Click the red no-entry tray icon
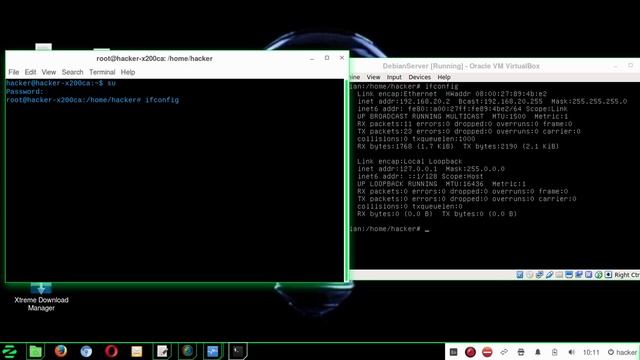 pyautogui.click(x=487, y=352)
